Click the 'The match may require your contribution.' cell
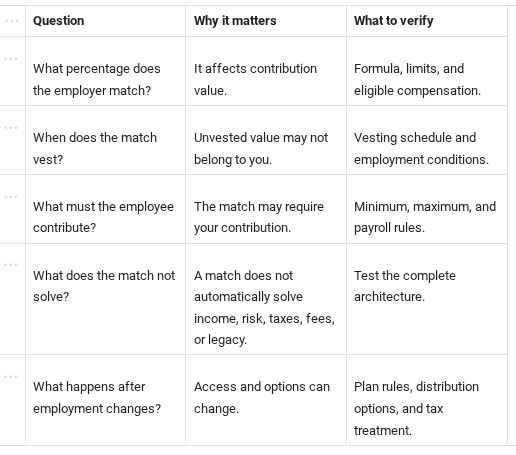Image resolution: width=516 pixels, height=455 pixels. [266, 209]
